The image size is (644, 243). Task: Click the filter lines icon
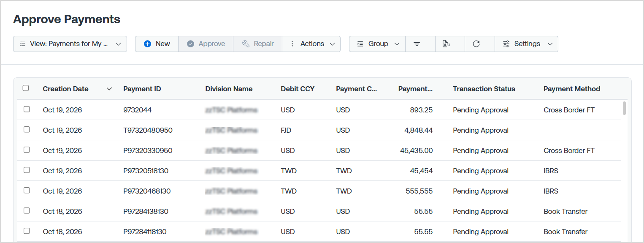coord(417,44)
